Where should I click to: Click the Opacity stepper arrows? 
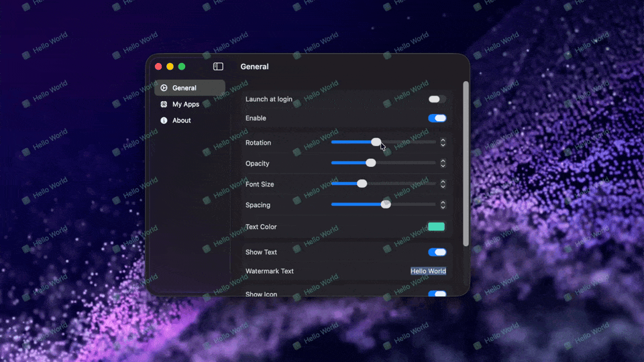point(443,164)
